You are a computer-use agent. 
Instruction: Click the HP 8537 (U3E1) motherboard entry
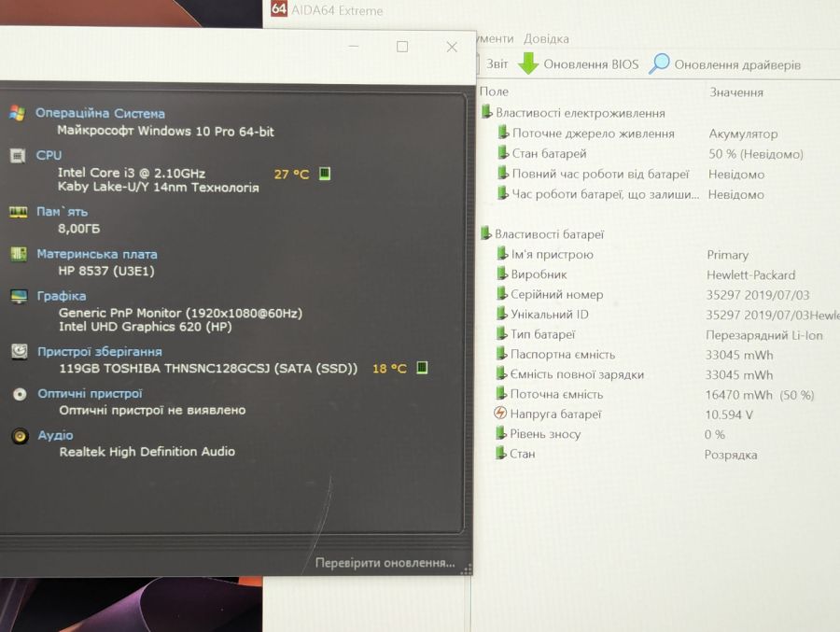coord(106,271)
